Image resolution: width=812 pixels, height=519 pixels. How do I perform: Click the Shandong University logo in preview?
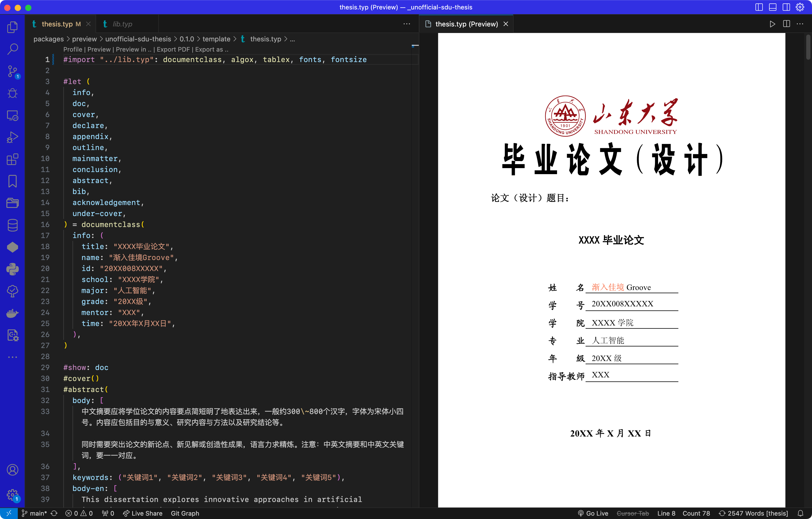tap(611, 116)
